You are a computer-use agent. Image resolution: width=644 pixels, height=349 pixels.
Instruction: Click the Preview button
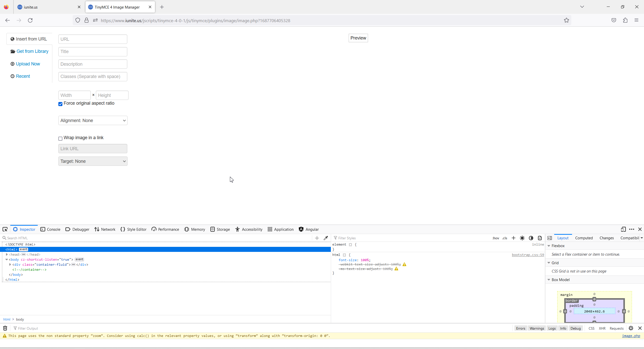click(358, 38)
